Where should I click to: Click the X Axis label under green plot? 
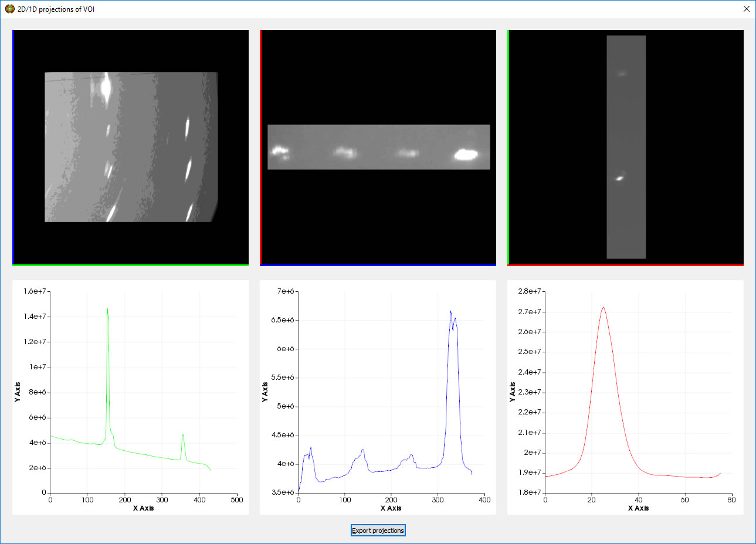click(x=143, y=508)
